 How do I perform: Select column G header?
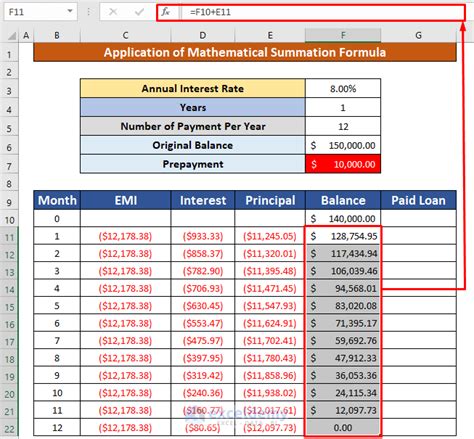coord(419,35)
